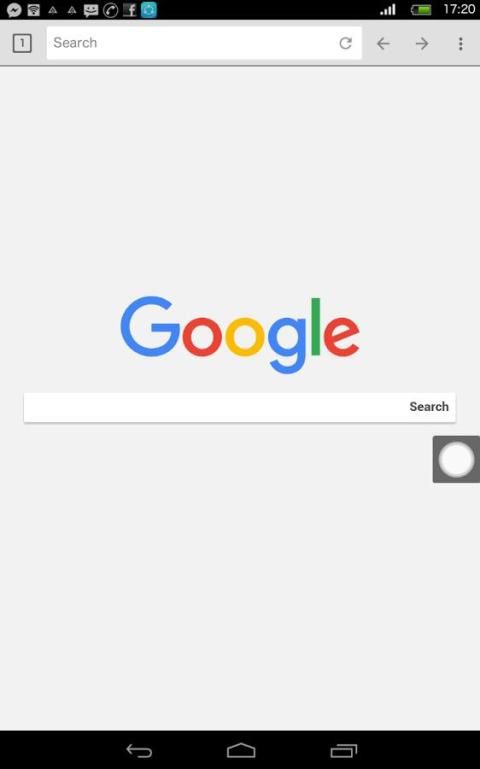Go forward using the browser forward arrow

tap(422, 44)
